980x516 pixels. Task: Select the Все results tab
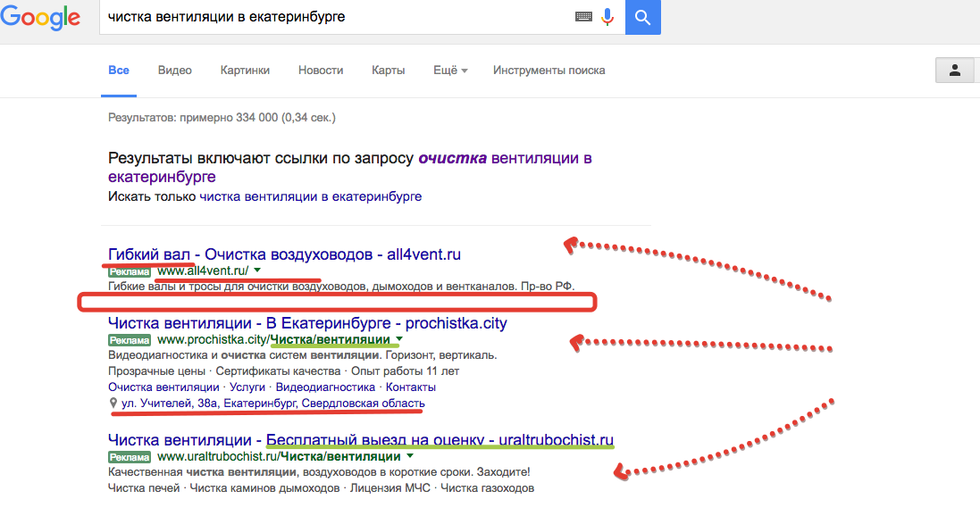(119, 70)
